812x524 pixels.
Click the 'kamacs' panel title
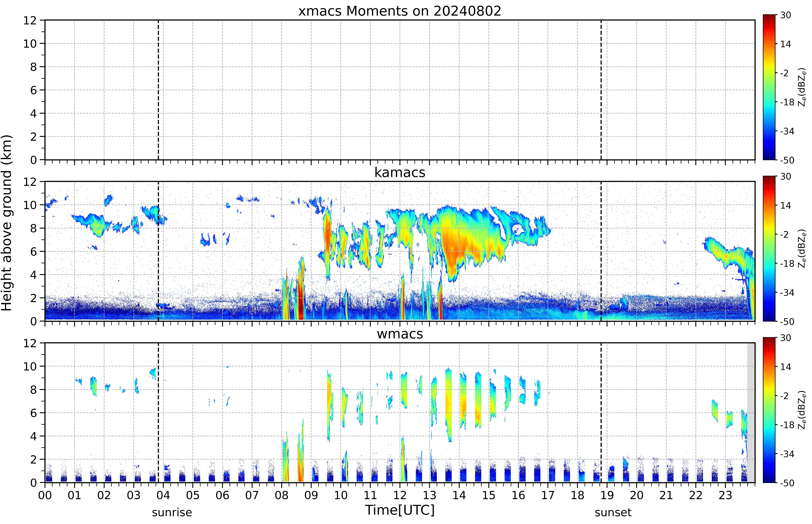pyautogui.click(x=400, y=172)
